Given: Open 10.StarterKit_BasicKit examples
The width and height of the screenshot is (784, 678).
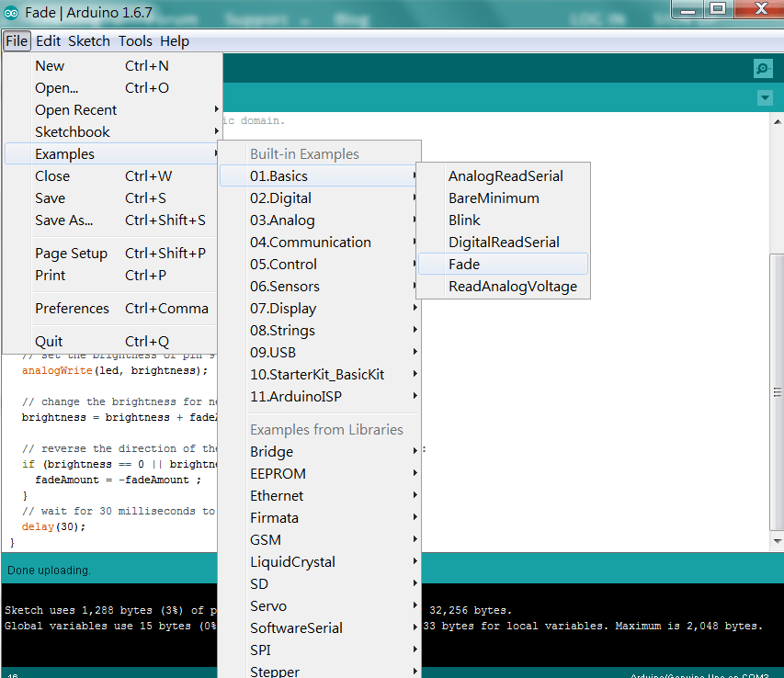Looking at the screenshot, I should (x=318, y=375).
